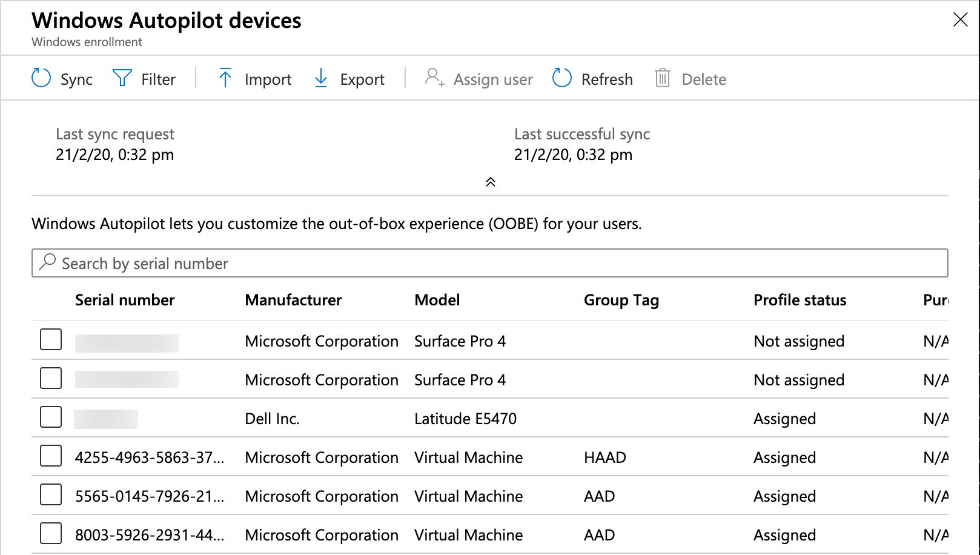Image resolution: width=980 pixels, height=555 pixels.
Task: Sort by the Manufacturer column header
Action: [x=293, y=299]
